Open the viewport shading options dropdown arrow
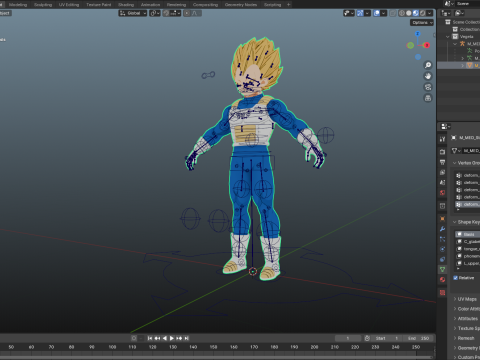This screenshot has height=360, width=480. click(x=430, y=13)
